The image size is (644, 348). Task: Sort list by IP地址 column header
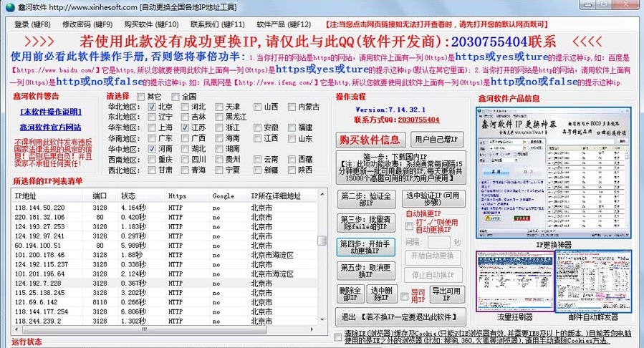point(47,196)
